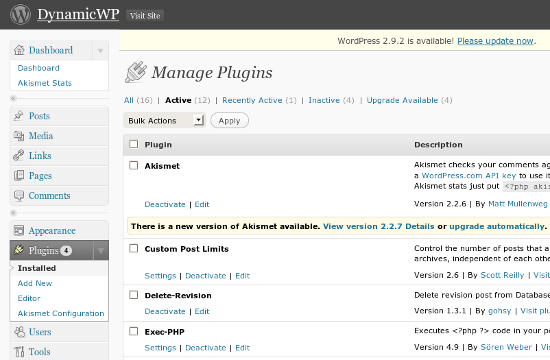Click the Tools icon in sidebar
Viewport: 550px width, 360px height.
19,351
